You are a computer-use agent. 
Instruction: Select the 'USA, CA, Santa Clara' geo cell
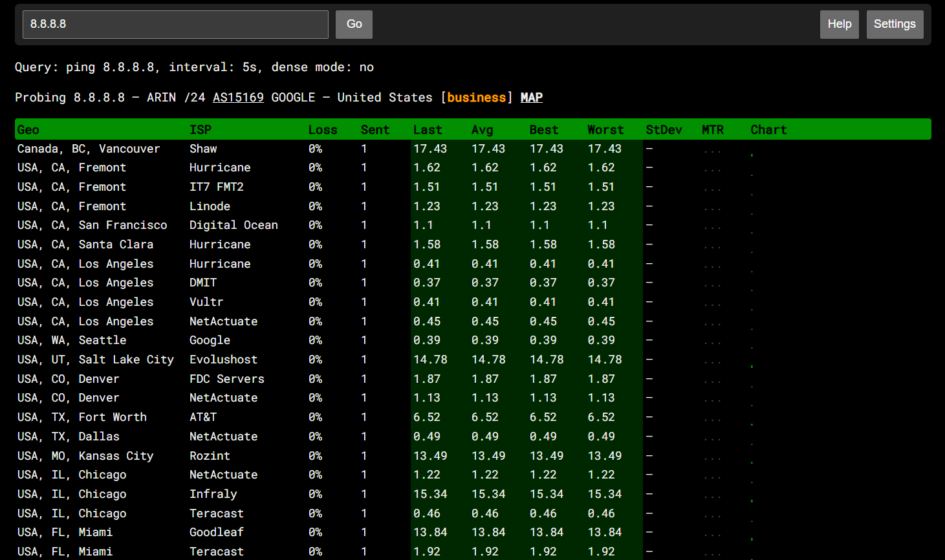85,244
